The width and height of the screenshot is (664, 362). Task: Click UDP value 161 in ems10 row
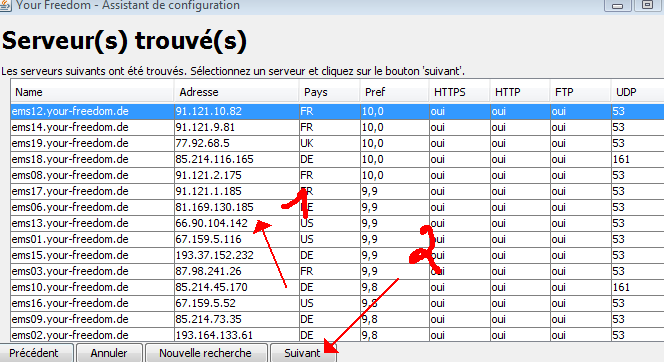638,287
